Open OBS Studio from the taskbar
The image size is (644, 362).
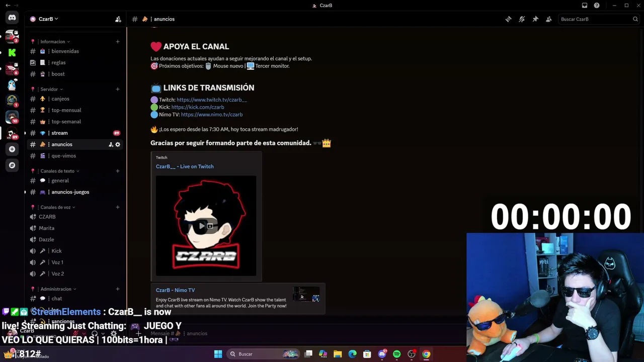pos(412,354)
